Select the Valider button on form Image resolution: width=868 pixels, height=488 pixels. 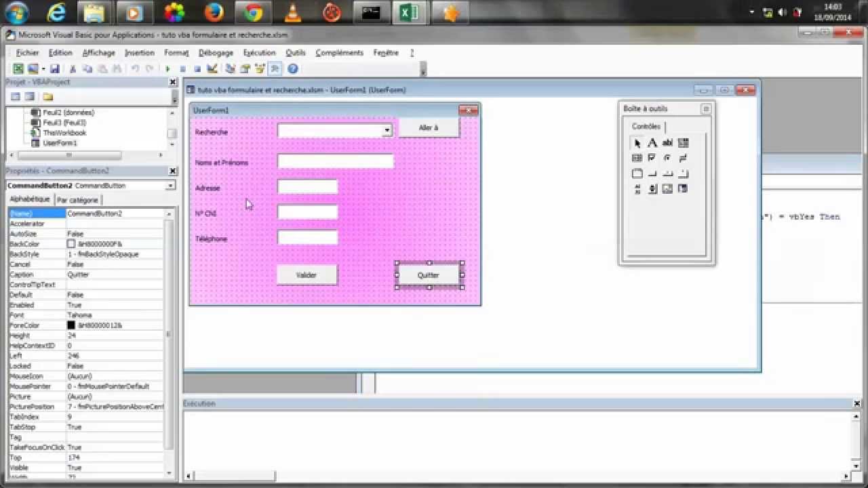pos(307,275)
